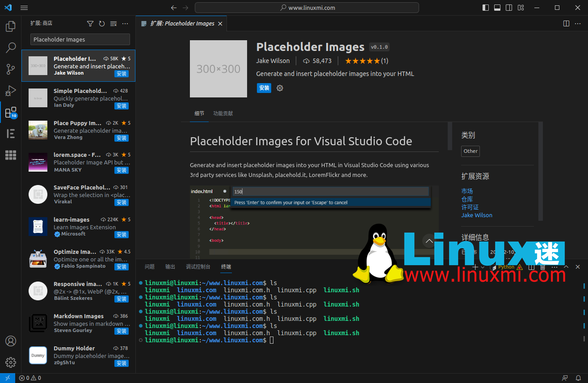Click the www.linuxmi.com command center box
This screenshot has height=383, width=588.
tap(307, 8)
